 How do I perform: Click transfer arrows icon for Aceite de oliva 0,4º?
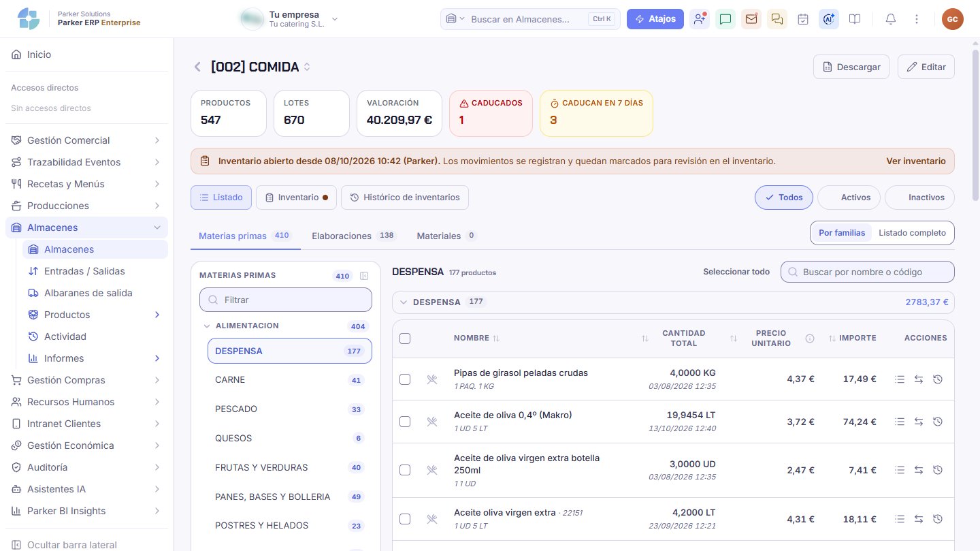click(x=919, y=422)
